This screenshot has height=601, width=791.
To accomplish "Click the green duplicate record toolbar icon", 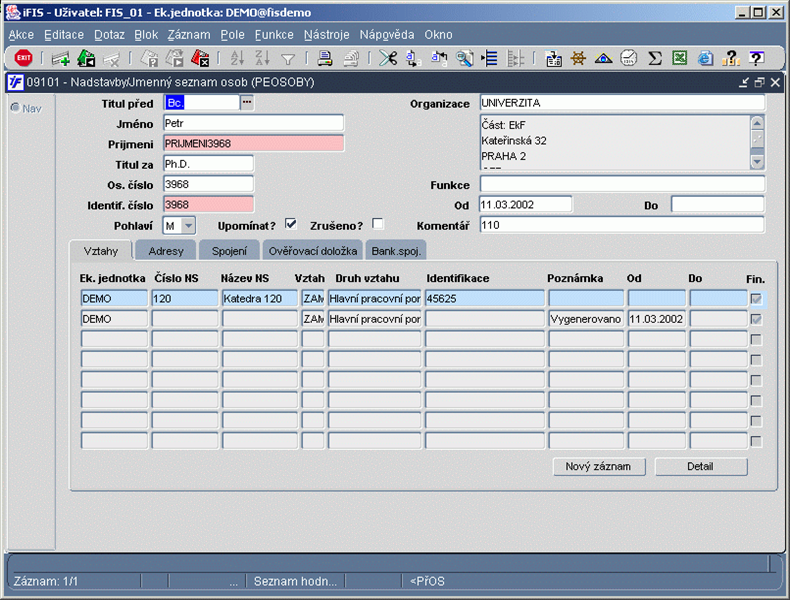I will [86, 59].
